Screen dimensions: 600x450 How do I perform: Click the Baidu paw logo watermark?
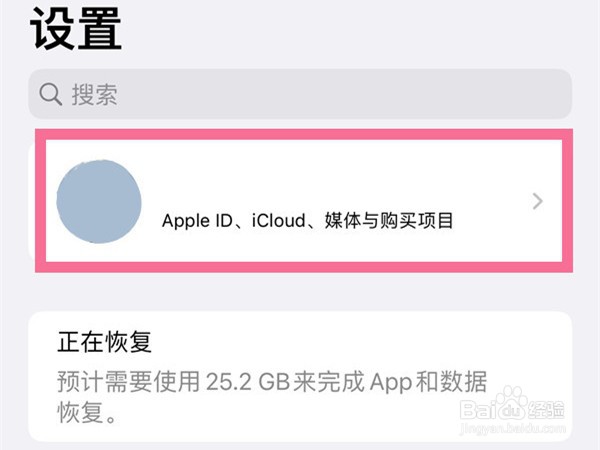pyautogui.click(x=512, y=402)
